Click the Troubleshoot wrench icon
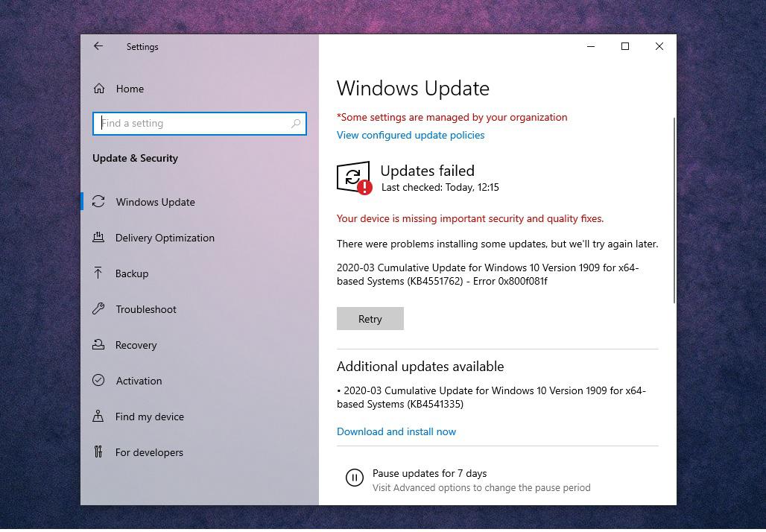Image resolution: width=766 pixels, height=532 pixels. 98,309
